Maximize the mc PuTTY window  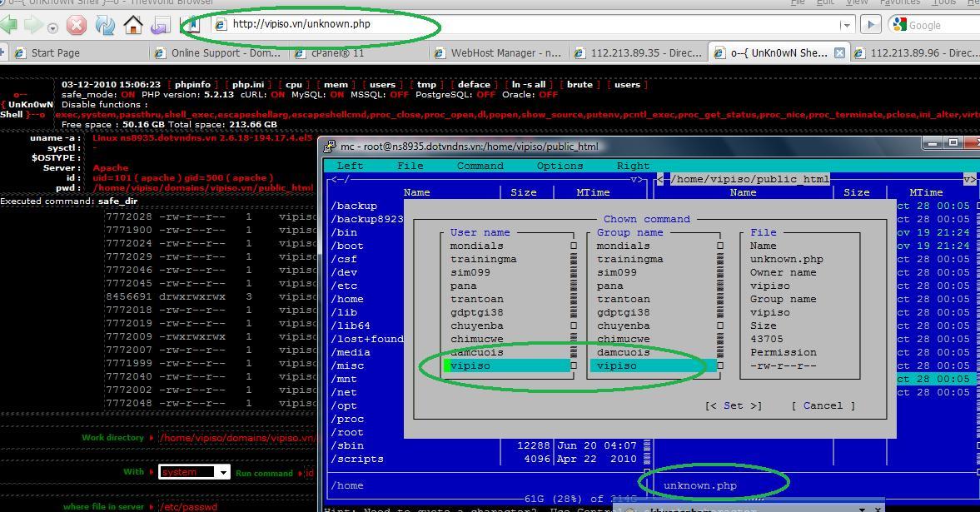(953, 143)
